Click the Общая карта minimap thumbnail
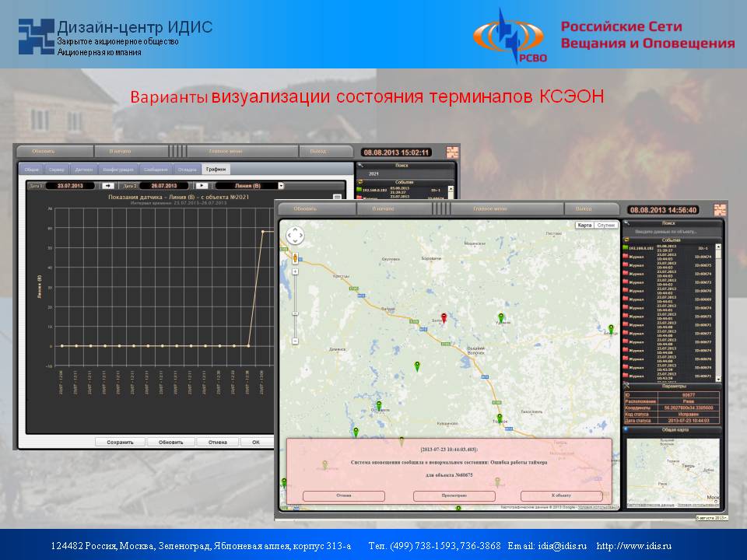The height and width of the screenshot is (560, 747). tap(672, 472)
